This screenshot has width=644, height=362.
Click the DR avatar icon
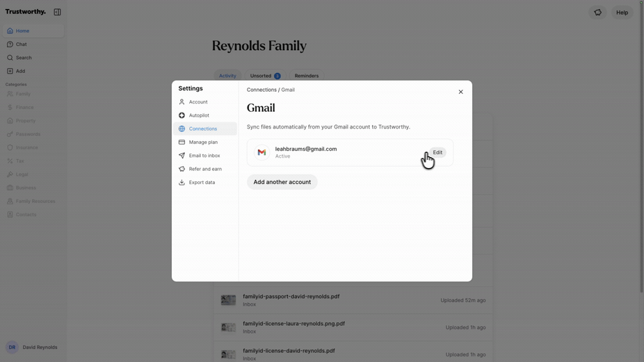point(12,347)
